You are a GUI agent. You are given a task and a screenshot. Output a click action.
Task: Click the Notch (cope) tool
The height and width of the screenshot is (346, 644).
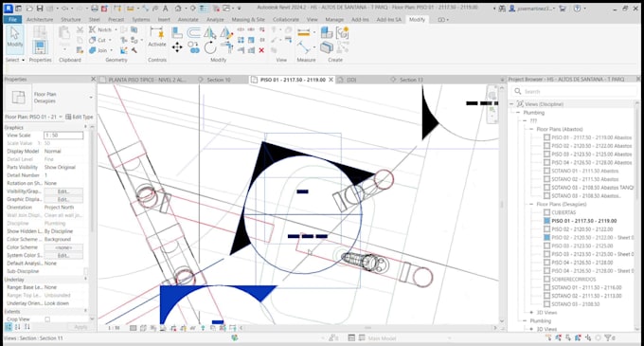coord(100,29)
